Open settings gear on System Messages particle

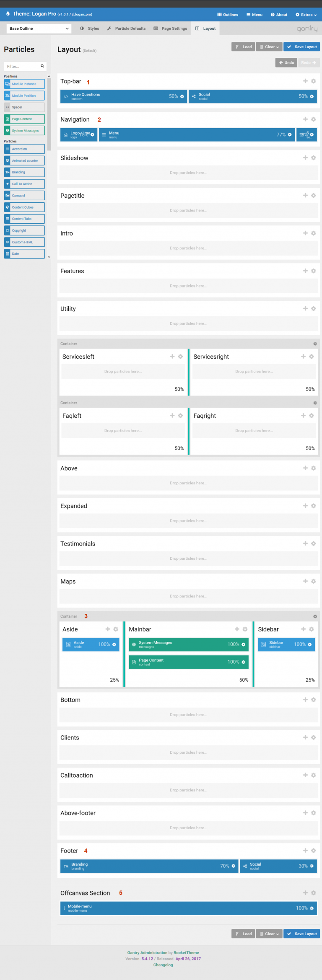[x=243, y=644]
